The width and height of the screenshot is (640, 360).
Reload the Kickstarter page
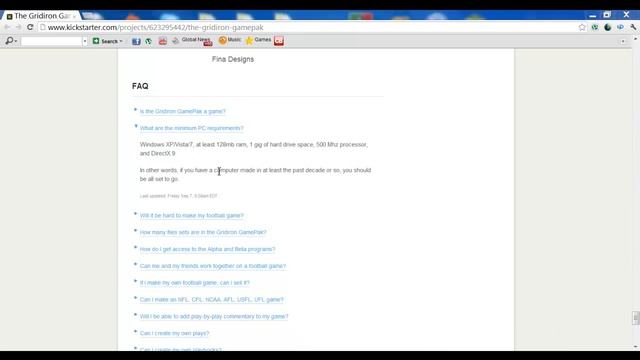pos(30,27)
